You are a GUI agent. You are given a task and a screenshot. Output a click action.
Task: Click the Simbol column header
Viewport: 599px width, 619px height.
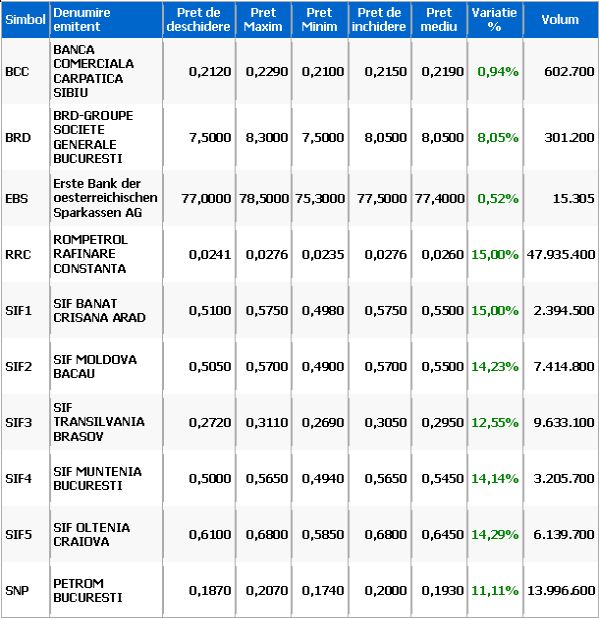pos(25,20)
